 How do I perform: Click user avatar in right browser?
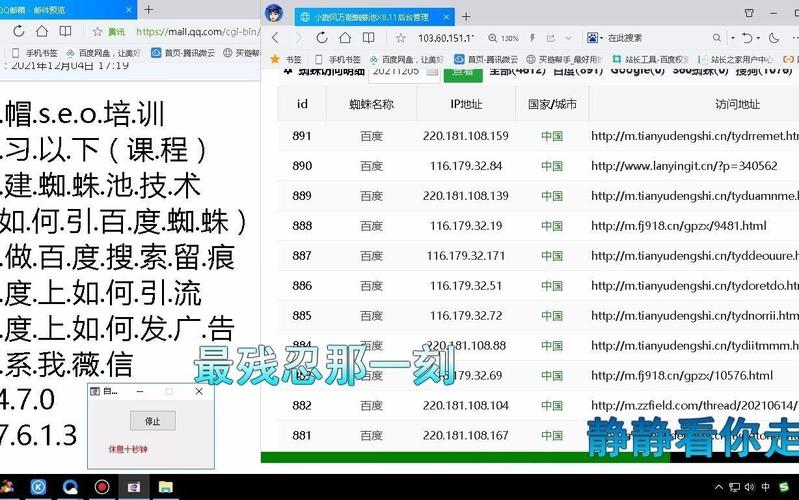click(274, 13)
